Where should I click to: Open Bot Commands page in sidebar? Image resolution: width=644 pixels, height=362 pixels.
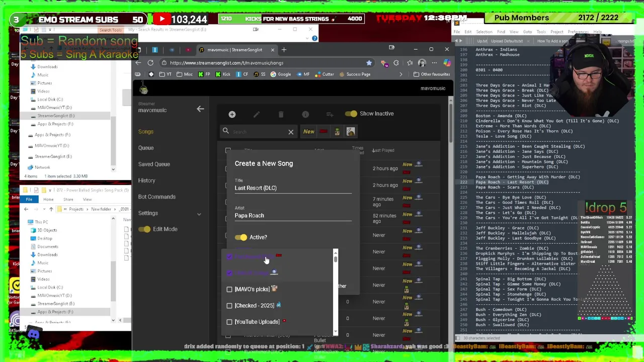[x=157, y=197]
